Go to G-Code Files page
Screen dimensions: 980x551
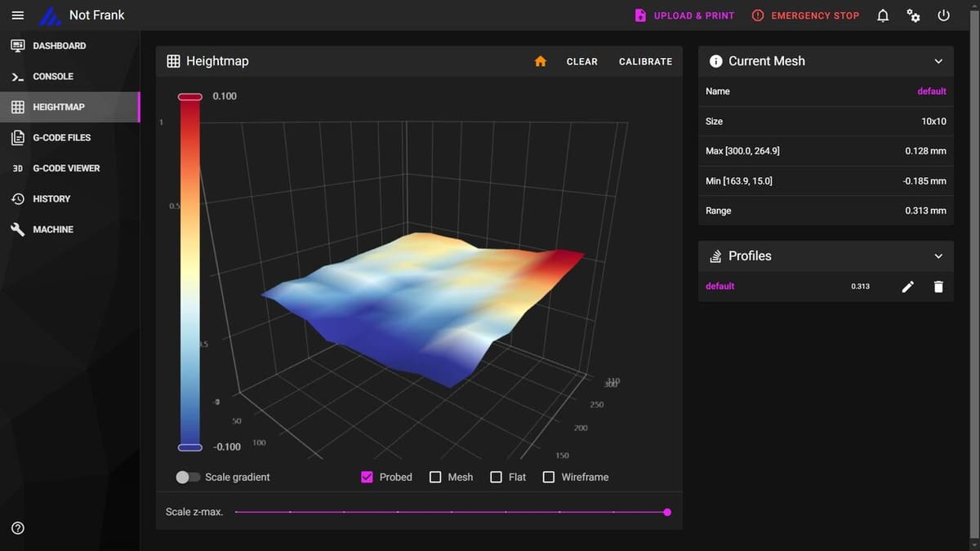coord(61,138)
